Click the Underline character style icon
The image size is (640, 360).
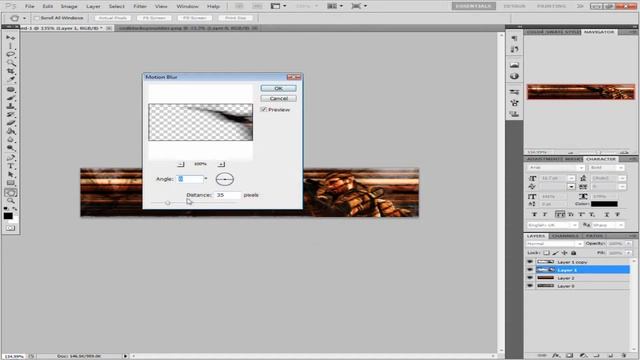pyautogui.click(x=606, y=214)
